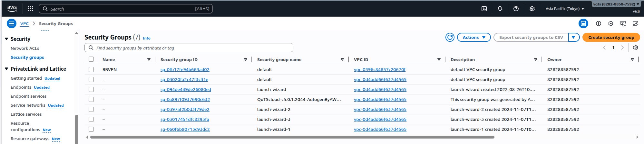Select the RBVPN security group checkbox
This screenshot has width=644, height=144.
point(91,69)
